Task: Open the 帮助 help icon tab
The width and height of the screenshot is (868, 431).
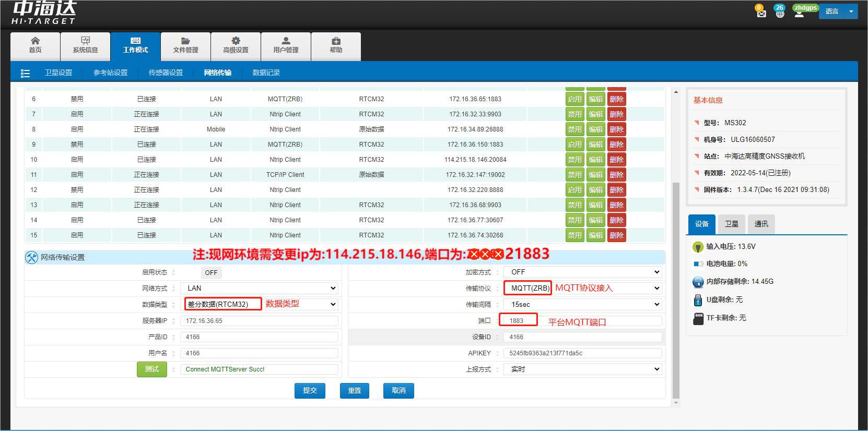Action: [x=336, y=45]
